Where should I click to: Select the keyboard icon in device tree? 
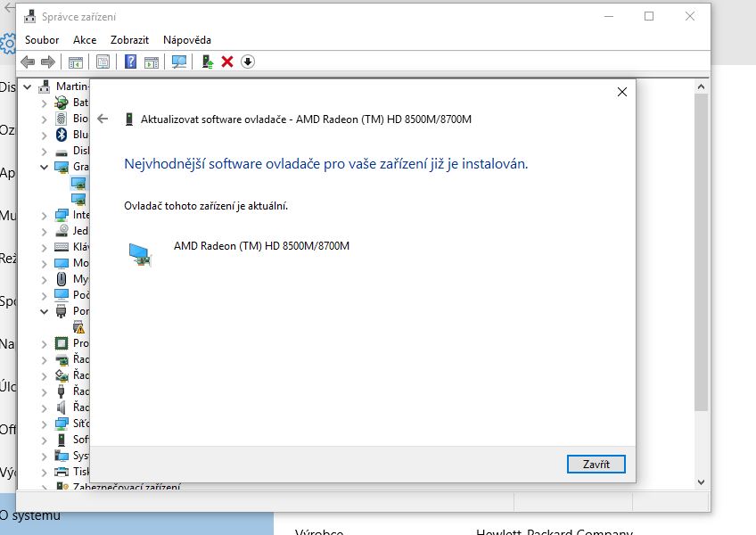[x=62, y=247]
